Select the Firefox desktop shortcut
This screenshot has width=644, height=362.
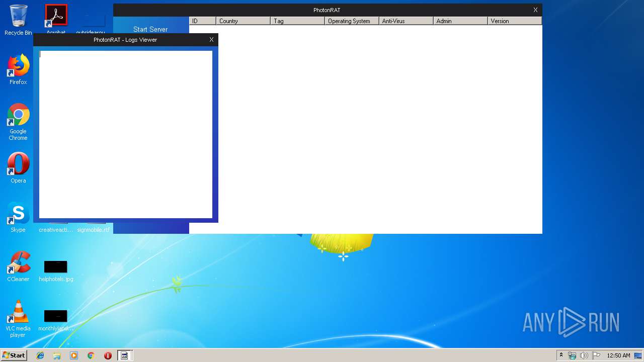tap(18, 69)
